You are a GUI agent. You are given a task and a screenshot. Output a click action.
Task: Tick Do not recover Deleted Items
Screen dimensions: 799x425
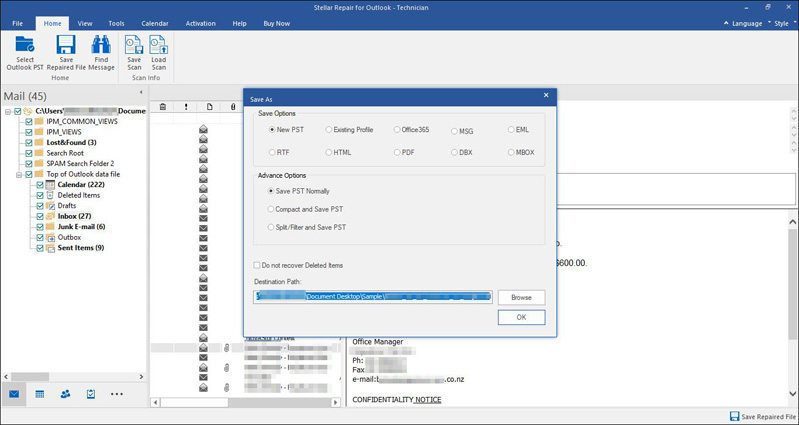[x=257, y=265]
